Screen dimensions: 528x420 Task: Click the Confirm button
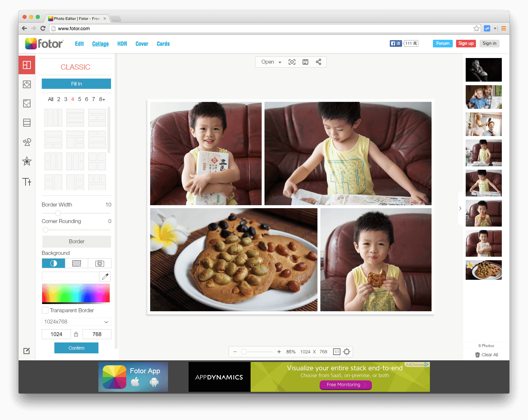pos(76,348)
